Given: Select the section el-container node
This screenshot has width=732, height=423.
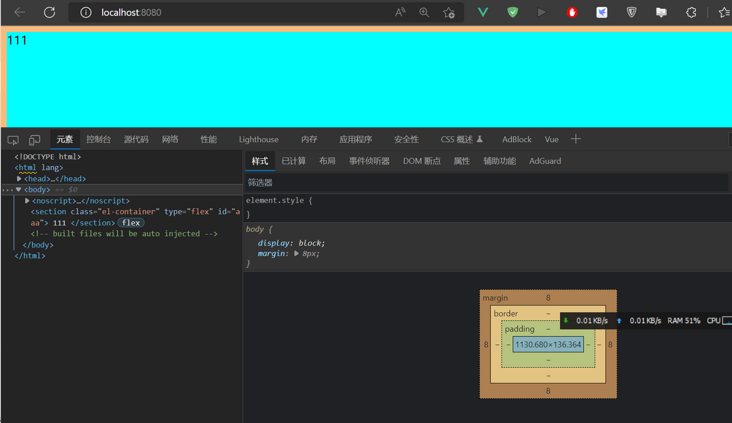Looking at the screenshot, I should [x=135, y=217].
